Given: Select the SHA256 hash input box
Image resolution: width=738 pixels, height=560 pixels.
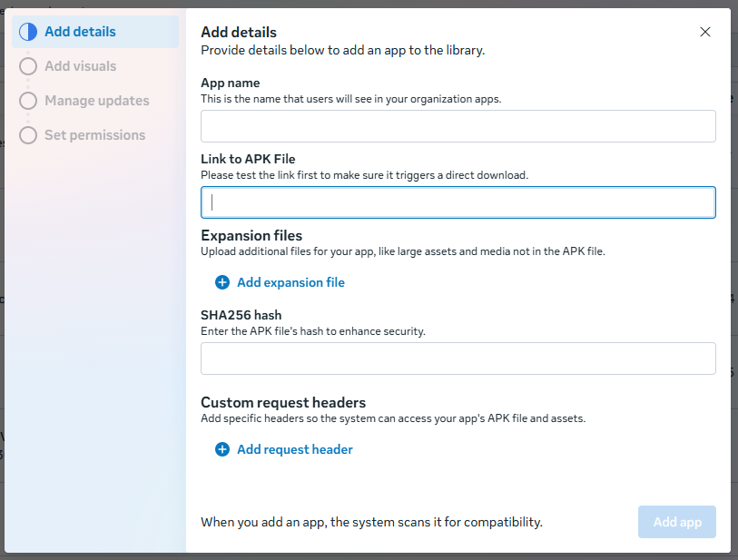Looking at the screenshot, I should coord(458,359).
